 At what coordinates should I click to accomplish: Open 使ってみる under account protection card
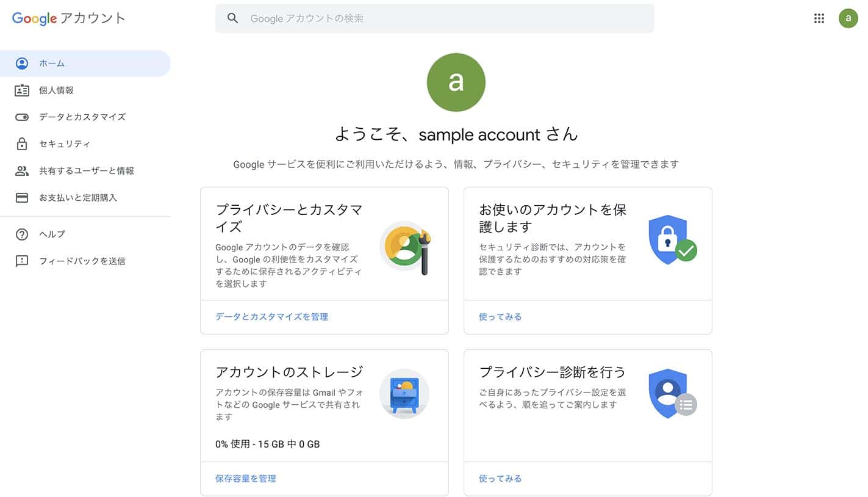tap(500, 317)
